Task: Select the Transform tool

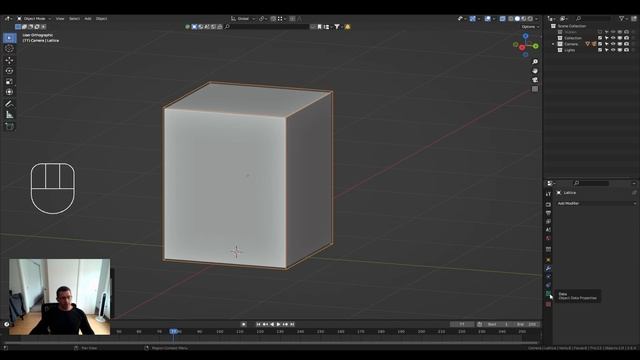Action: 9,92
